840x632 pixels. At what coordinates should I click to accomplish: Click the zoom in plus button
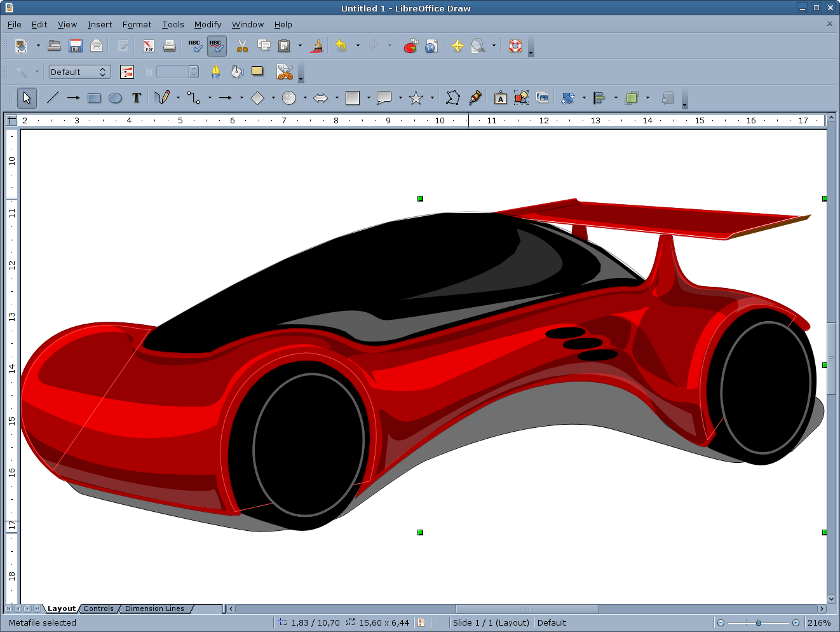point(796,623)
